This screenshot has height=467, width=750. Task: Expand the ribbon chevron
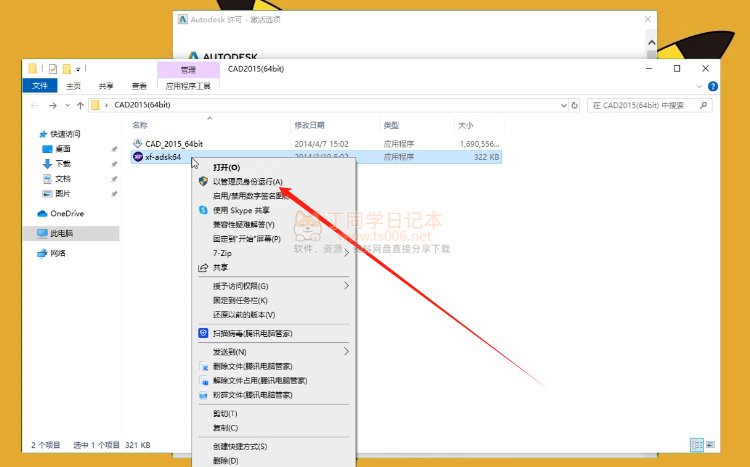[x=699, y=87]
